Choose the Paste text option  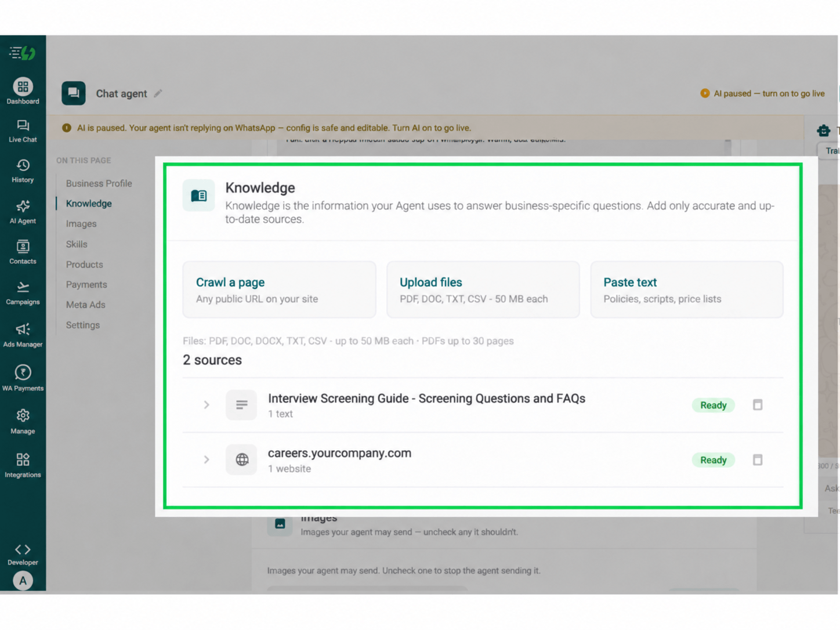tap(687, 289)
